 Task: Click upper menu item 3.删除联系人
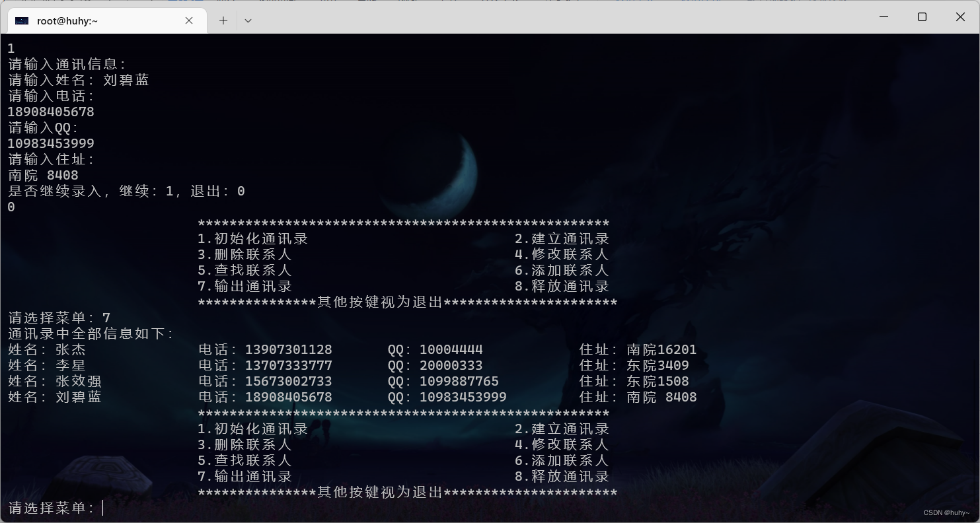(x=245, y=254)
